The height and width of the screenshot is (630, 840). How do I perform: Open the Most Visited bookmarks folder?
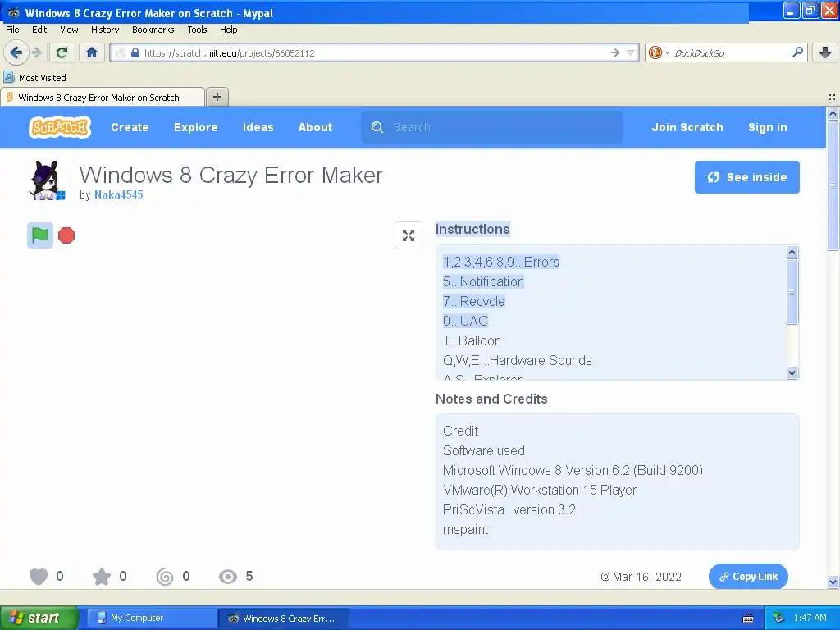tap(34, 78)
